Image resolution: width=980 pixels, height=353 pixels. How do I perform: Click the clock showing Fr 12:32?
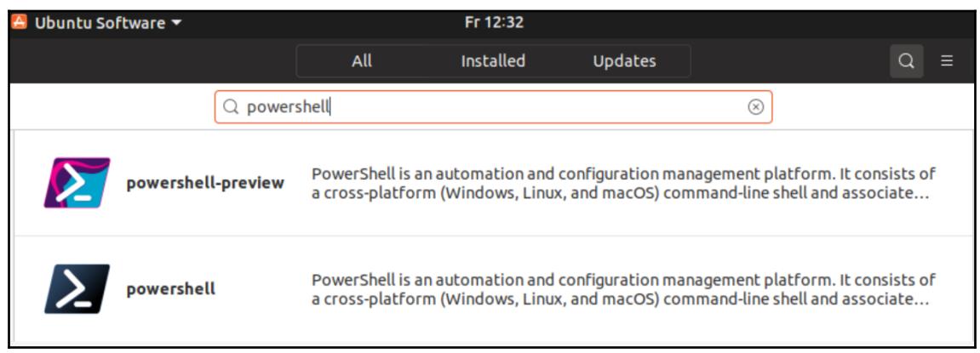click(494, 23)
